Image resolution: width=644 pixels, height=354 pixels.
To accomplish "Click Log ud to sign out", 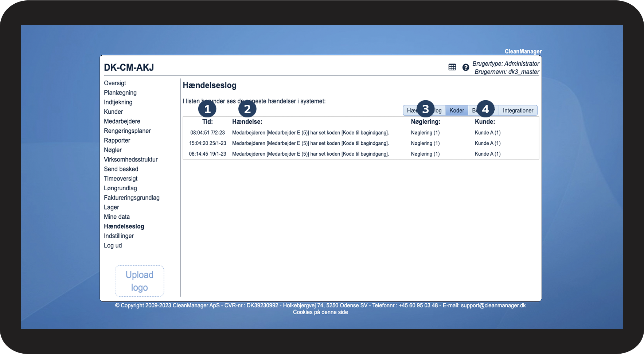I will coord(113,245).
